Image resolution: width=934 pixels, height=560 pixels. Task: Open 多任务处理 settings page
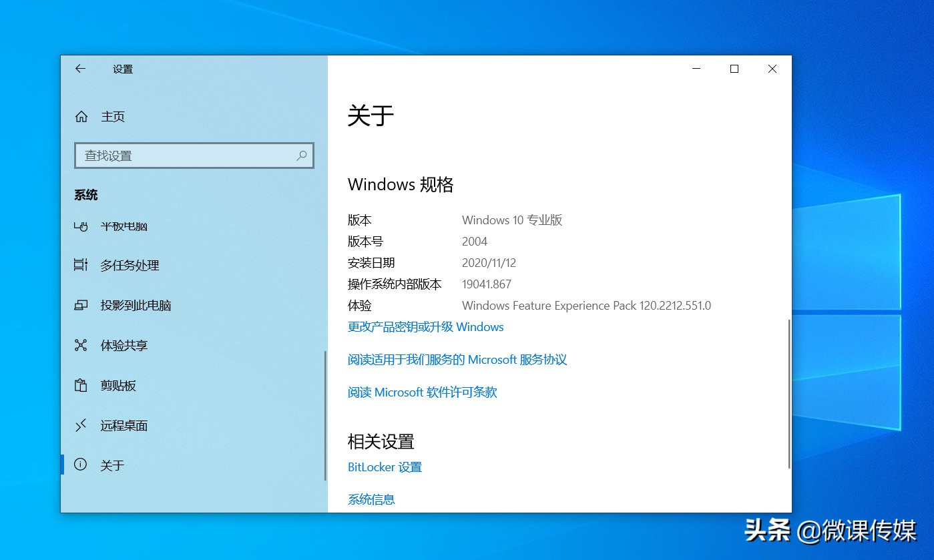point(130,265)
